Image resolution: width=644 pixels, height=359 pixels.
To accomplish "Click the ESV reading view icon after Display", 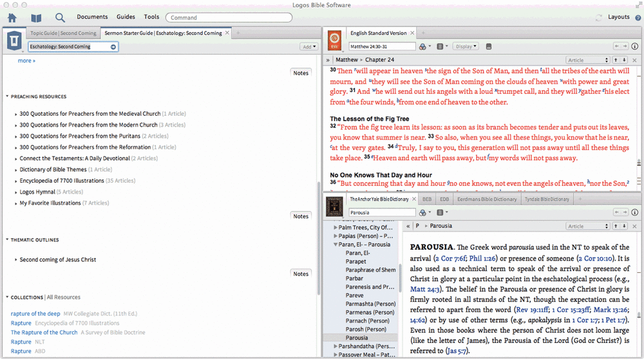I will (x=489, y=47).
